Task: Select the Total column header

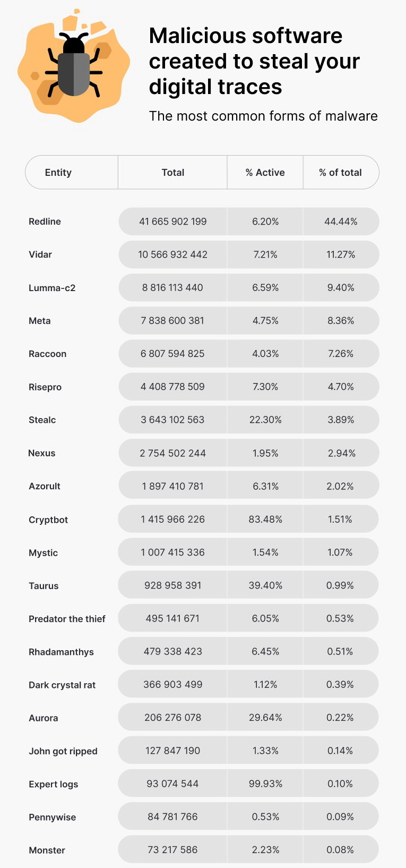Action: 173,173
